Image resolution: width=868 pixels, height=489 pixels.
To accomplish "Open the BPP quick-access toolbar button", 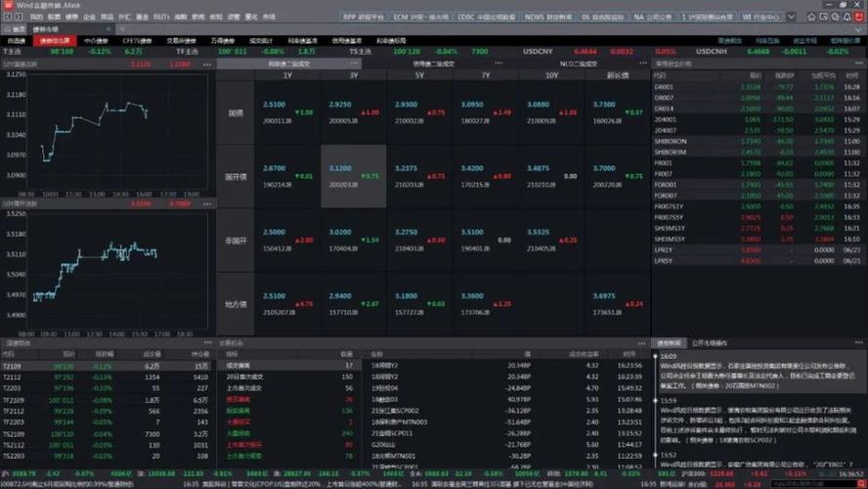I will click(363, 17).
